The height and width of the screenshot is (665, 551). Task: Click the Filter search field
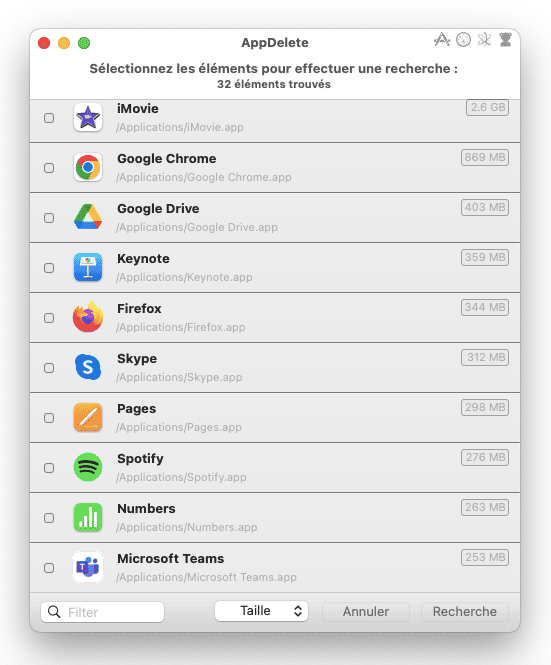103,612
